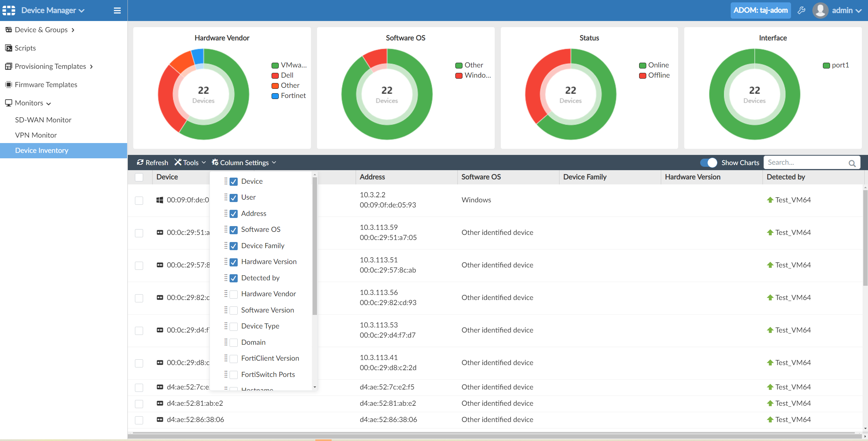Uncheck the Software OS column checkbox
Screen dimensions: 868x441
coord(234,230)
